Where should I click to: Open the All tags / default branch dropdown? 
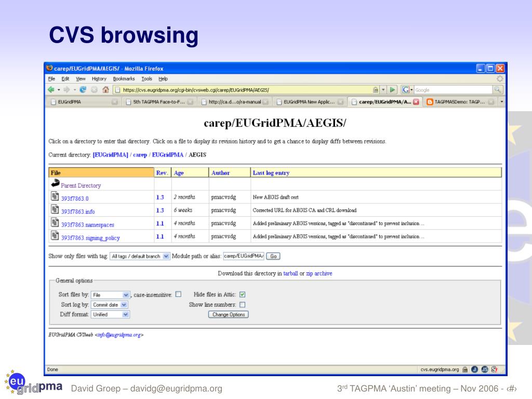coord(140,256)
